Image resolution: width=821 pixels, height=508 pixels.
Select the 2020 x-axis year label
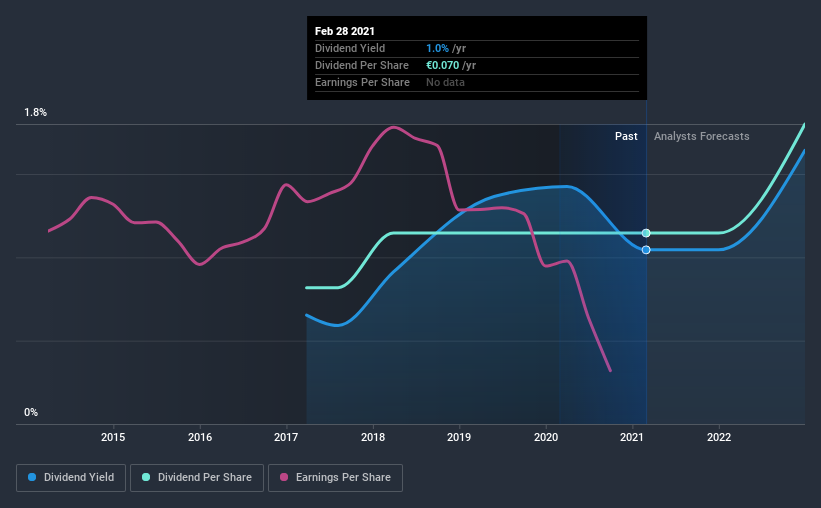tap(546, 437)
